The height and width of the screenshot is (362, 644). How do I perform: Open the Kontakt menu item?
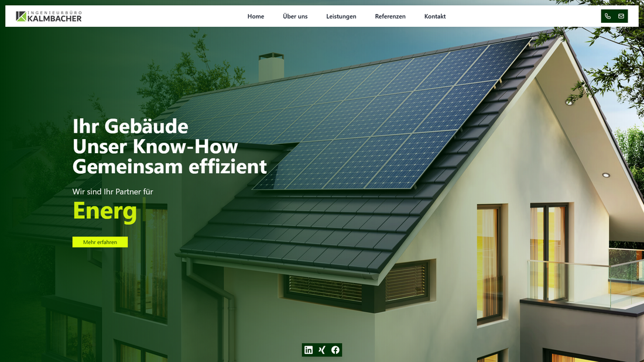click(x=435, y=16)
